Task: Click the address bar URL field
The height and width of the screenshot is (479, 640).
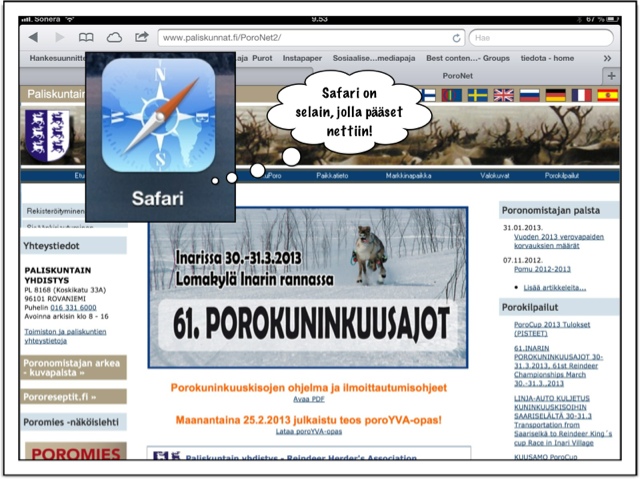Action: coord(311,38)
